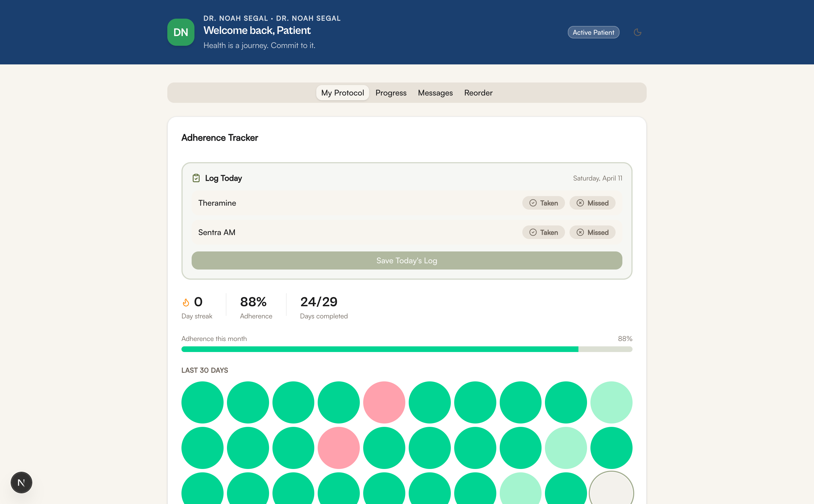Screen dimensions: 814x504
Task: Open the Messages tab
Action: coord(435,93)
